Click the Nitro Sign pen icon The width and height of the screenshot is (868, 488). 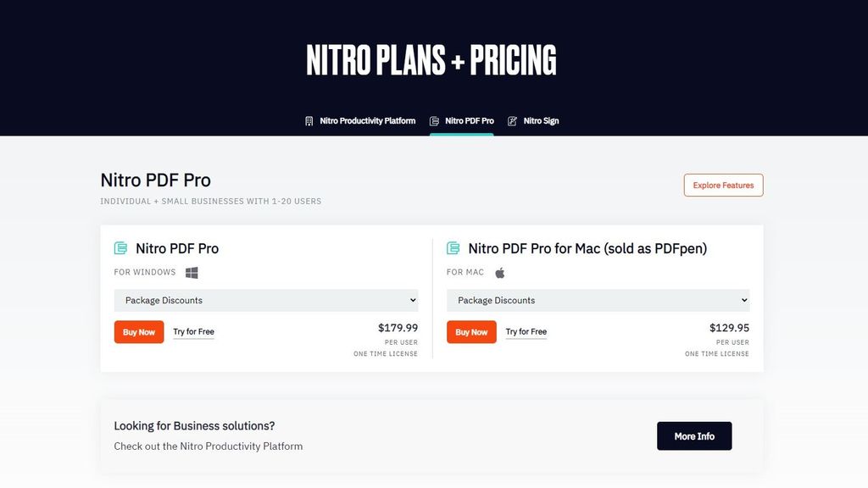coord(512,120)
